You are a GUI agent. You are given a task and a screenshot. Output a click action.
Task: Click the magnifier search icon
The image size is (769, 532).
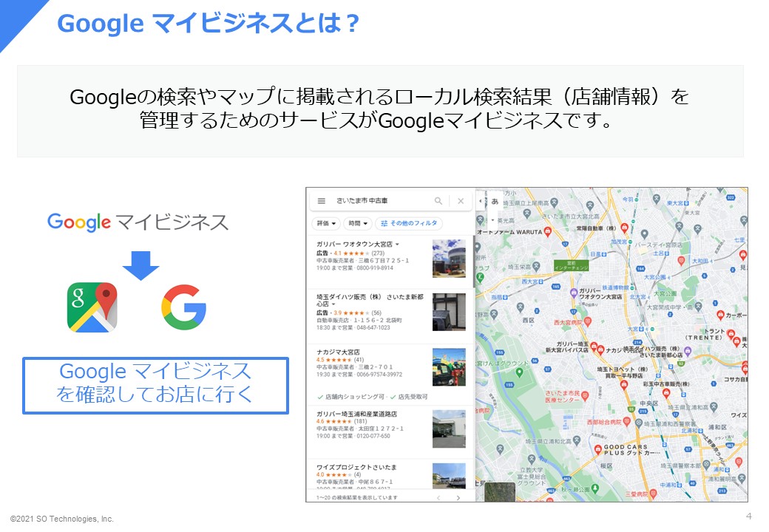pos(438,201)
